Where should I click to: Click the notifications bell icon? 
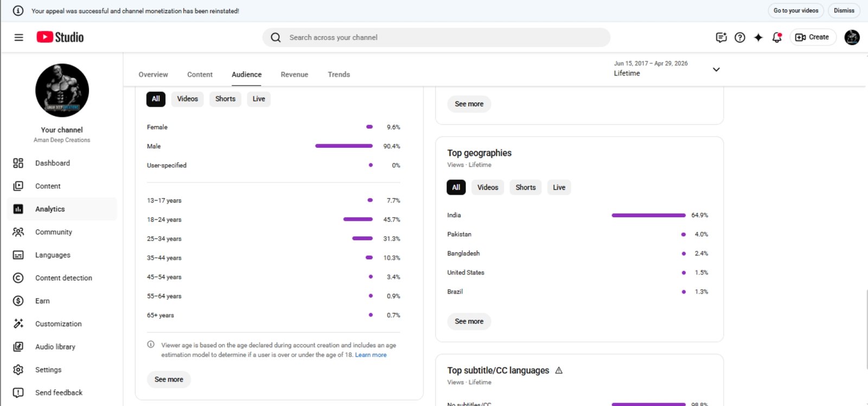pos(777,37)
